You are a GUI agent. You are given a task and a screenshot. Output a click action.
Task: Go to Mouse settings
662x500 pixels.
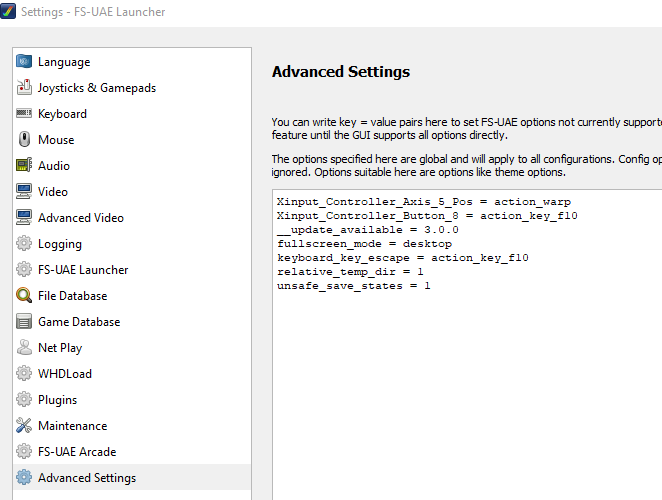132,139
